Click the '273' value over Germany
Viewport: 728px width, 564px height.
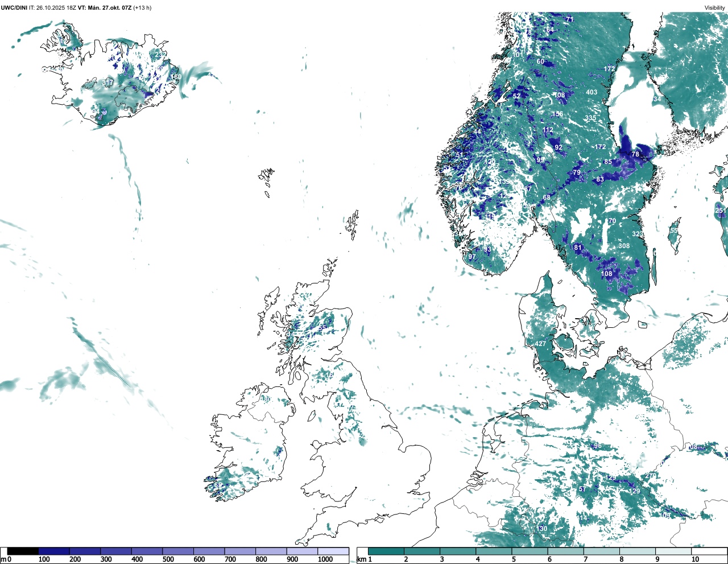651,476
